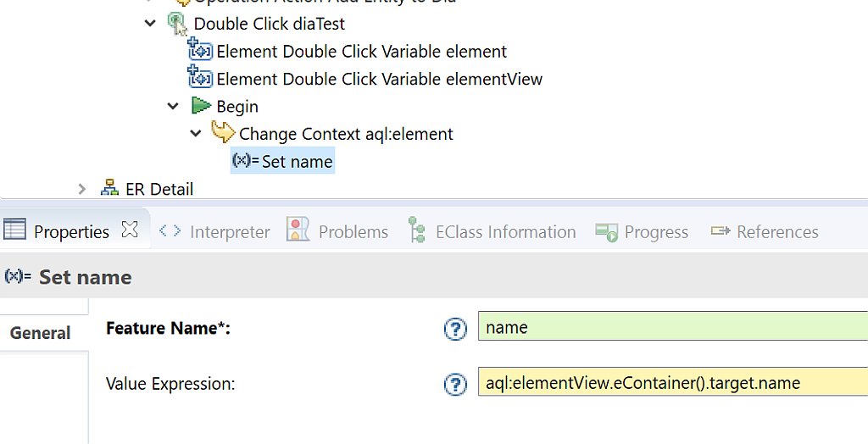Screen dimensions: 868x444
Task: Click the Change Context yellow arrow icon
Action: [x=223, y=132]
